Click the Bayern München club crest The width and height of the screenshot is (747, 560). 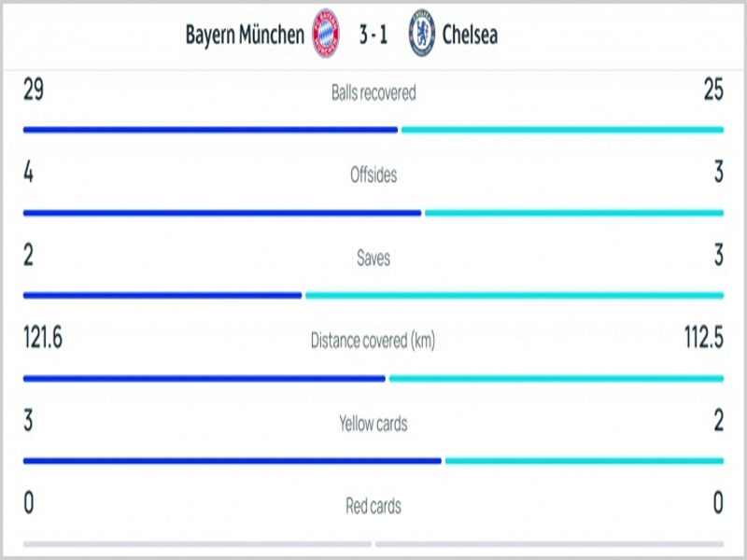point(325,33)
